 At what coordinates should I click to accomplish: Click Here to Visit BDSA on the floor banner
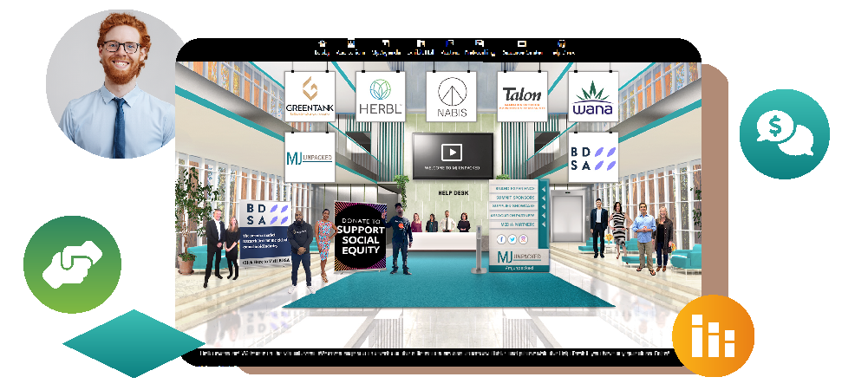(265, 261)
